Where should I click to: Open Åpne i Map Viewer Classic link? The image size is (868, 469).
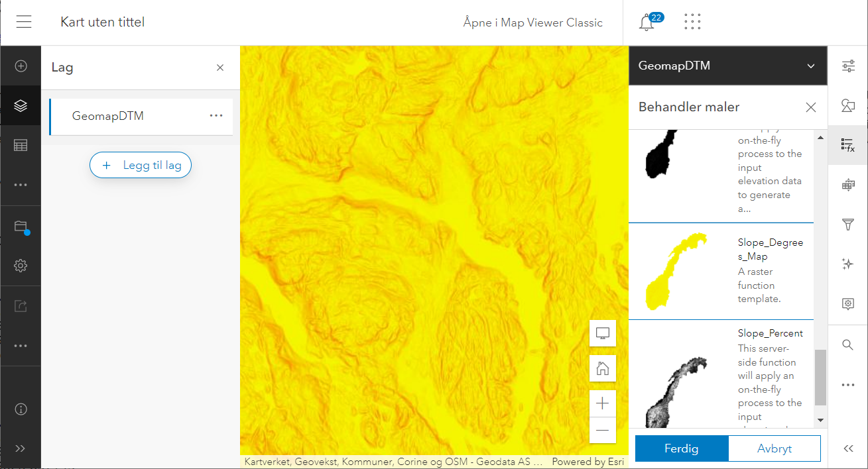click(x=532, y=23)
